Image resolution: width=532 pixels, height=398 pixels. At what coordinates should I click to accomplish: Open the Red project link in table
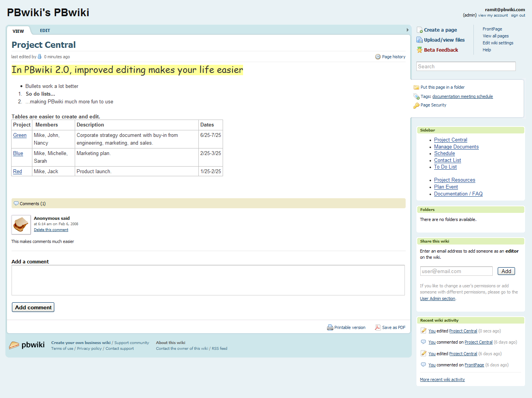coord(17,172)
